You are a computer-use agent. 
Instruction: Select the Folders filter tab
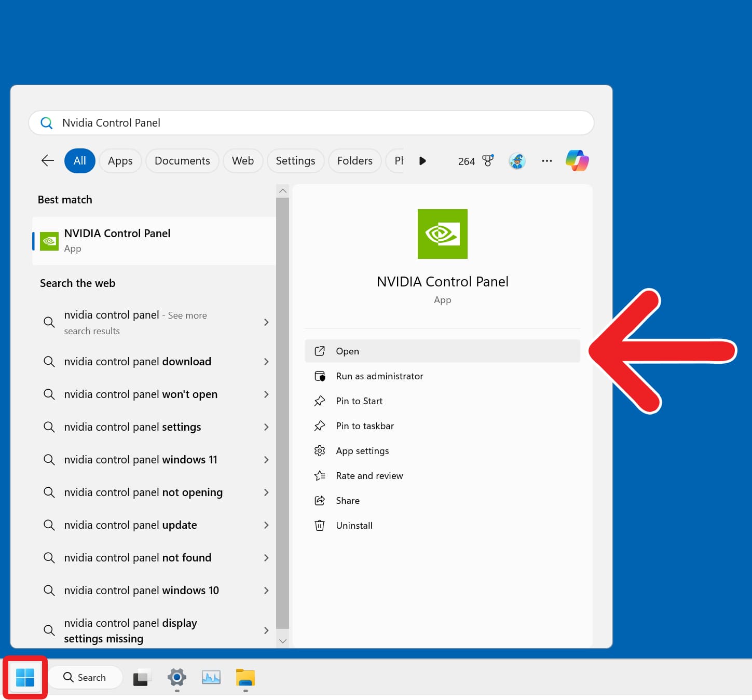[355, 161]
